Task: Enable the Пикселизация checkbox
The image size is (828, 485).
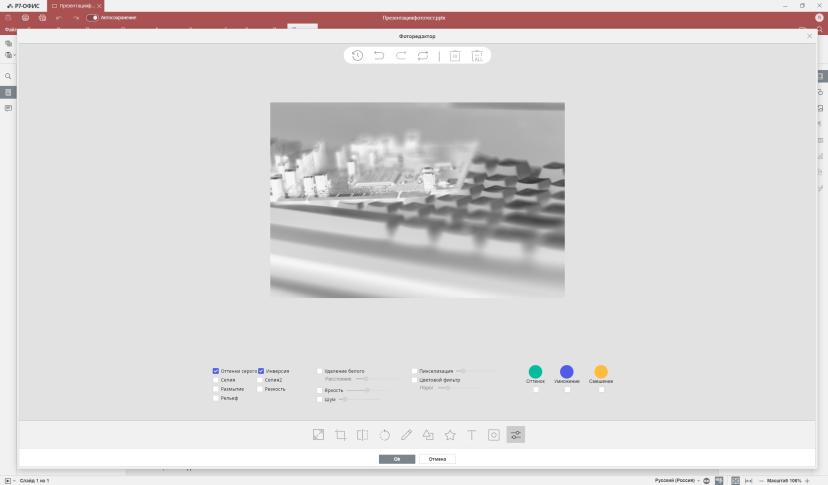Action: (415, 371)
